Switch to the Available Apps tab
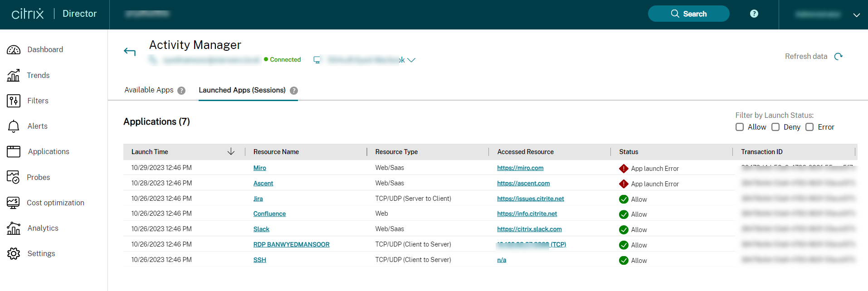This screenshot has width=868, height=291. 149,90
